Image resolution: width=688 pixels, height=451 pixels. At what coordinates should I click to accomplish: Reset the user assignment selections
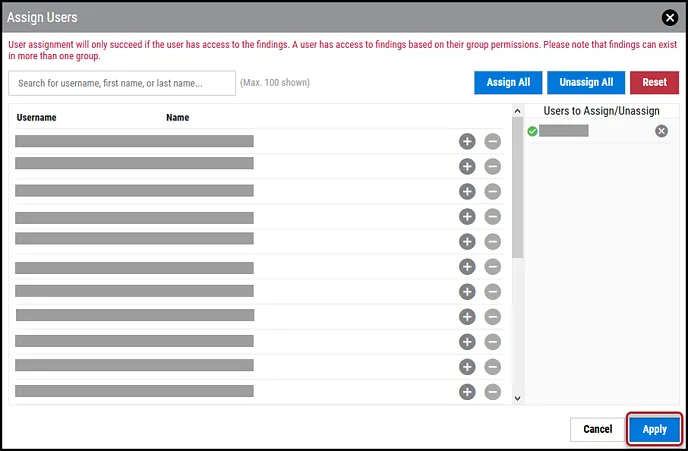654,82
